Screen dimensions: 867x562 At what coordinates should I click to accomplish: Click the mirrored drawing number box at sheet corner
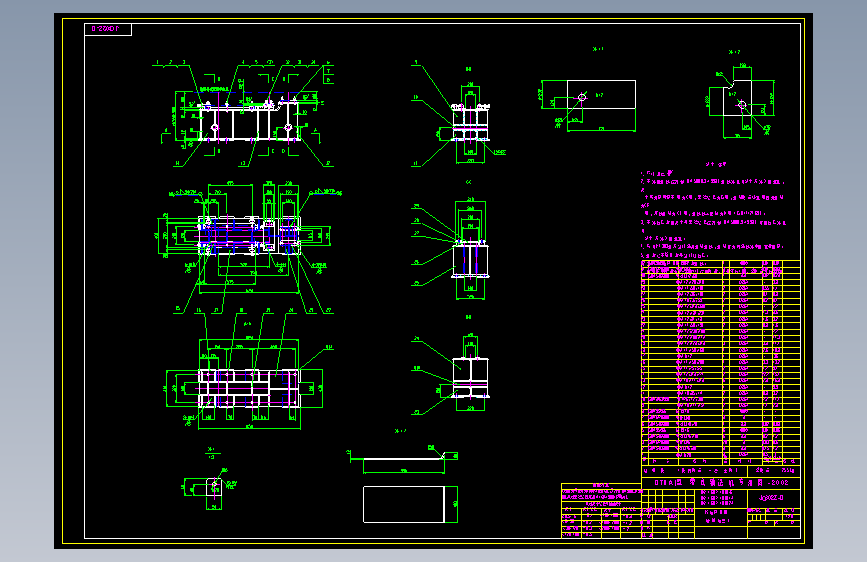click(x=108, y=29)
